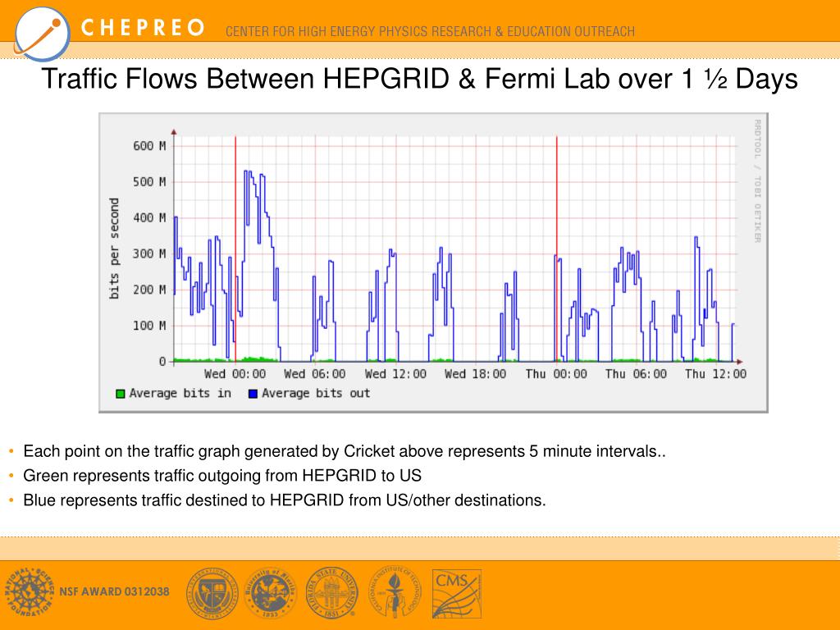Click the University of Florida seal
This screenshot has width=840, height=630.
tap(270, 592)
